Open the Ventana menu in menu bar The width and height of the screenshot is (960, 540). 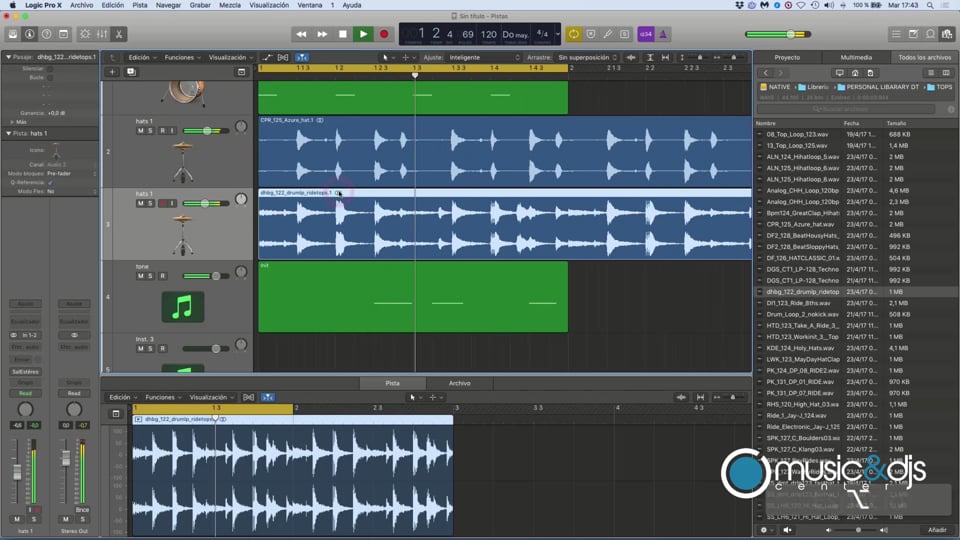point(310,5)
